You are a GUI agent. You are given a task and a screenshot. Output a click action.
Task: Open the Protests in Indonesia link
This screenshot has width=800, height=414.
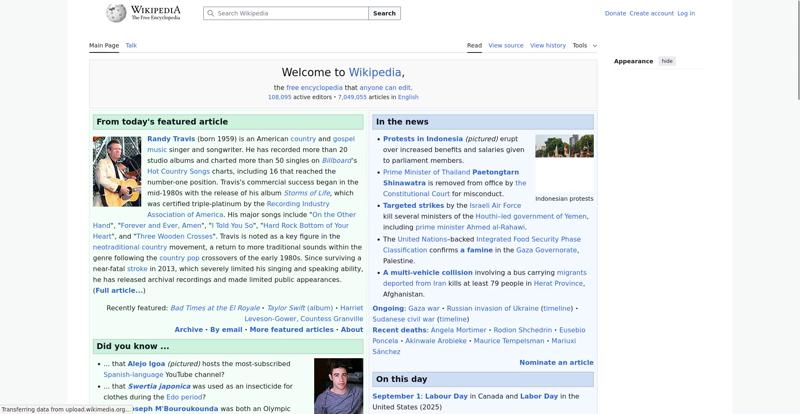tap(423, 139)
